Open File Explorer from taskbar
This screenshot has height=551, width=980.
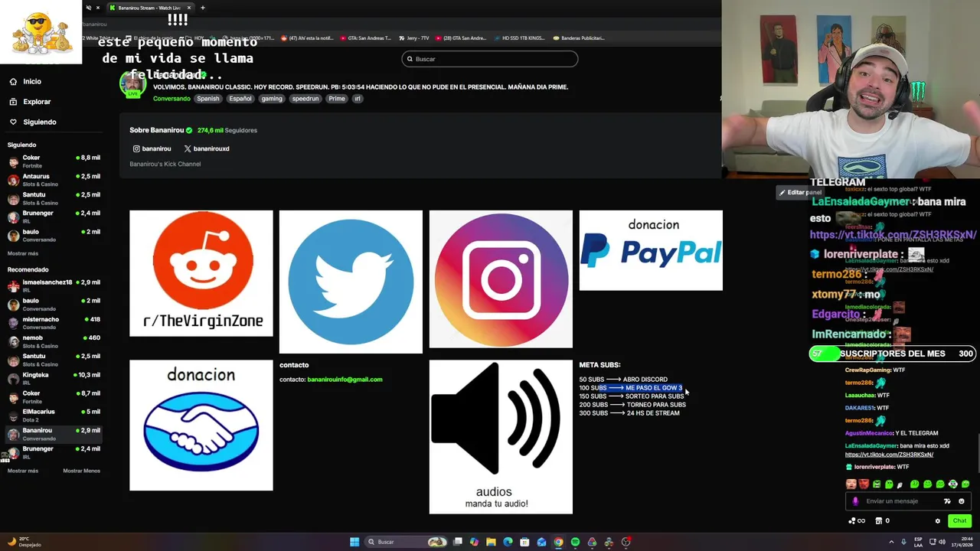[x=491, y=542]
